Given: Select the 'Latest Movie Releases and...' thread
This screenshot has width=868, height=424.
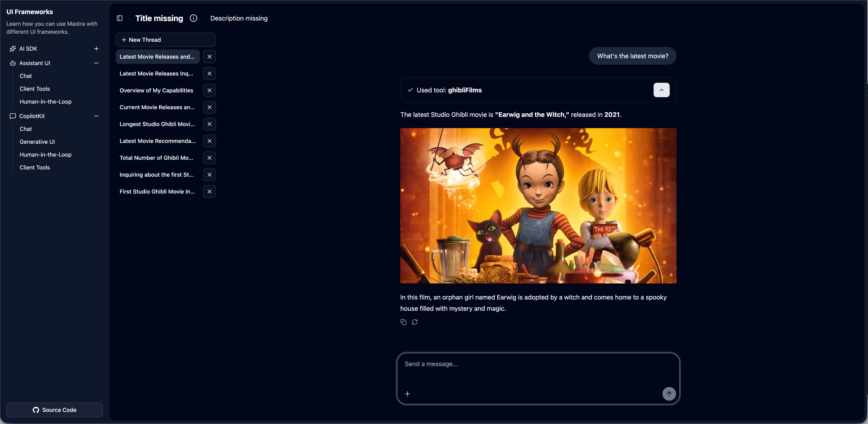Looking at the screenshot, I should coord(158,57).
